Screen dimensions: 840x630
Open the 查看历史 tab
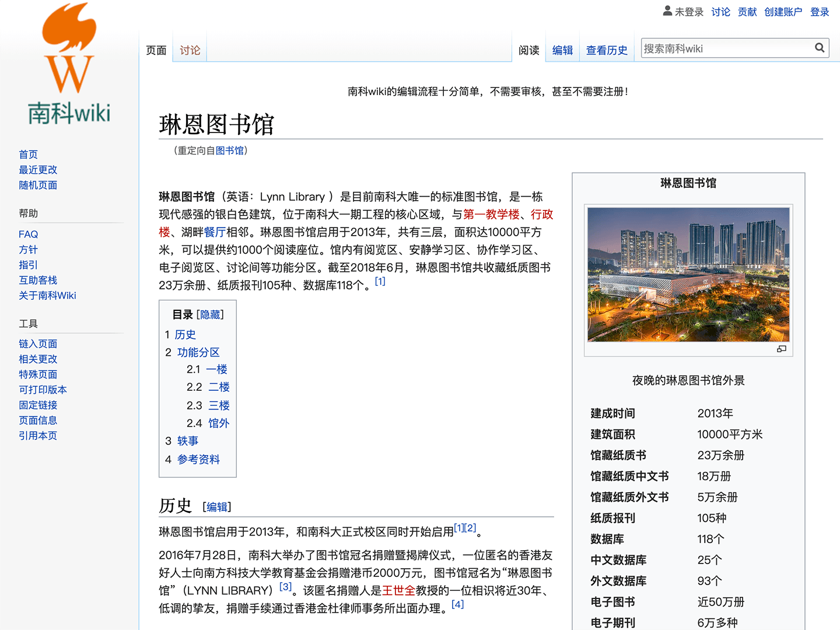click(x=606, y=50)
